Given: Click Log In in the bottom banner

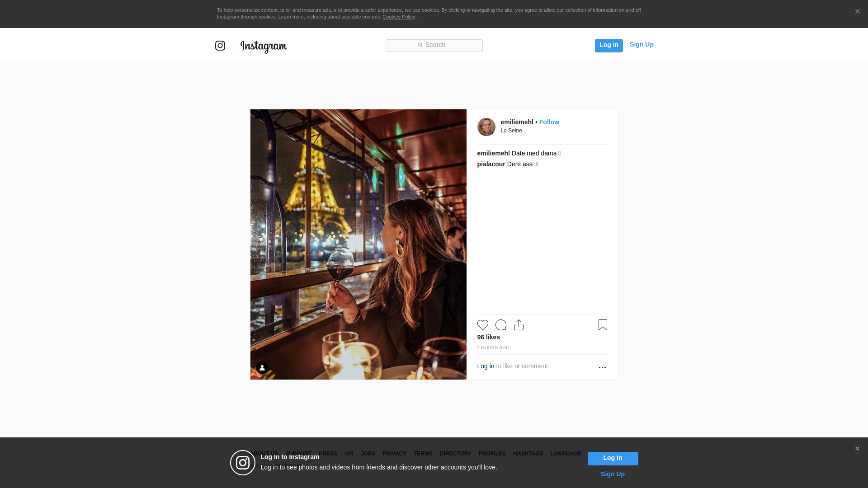Looking at the screenshot, I should 613,458.
